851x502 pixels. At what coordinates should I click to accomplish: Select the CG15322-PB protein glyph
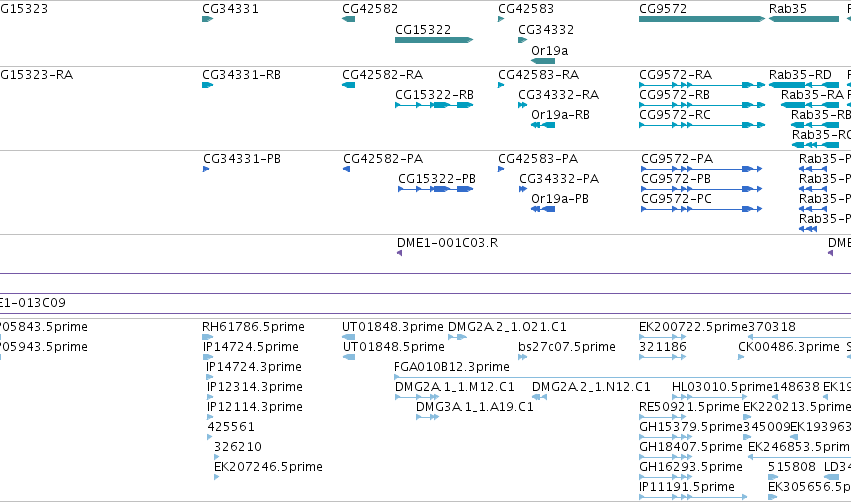(436, 189)
